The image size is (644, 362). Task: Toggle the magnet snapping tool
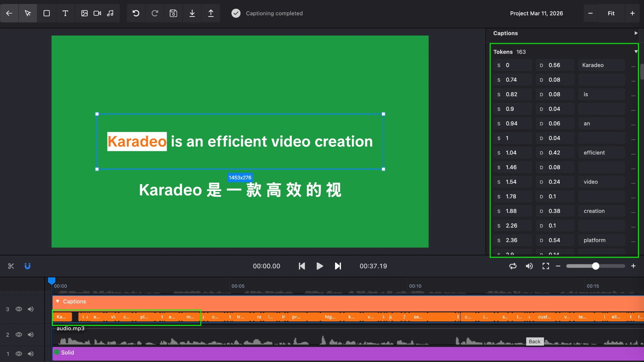[x=28, y=266]
